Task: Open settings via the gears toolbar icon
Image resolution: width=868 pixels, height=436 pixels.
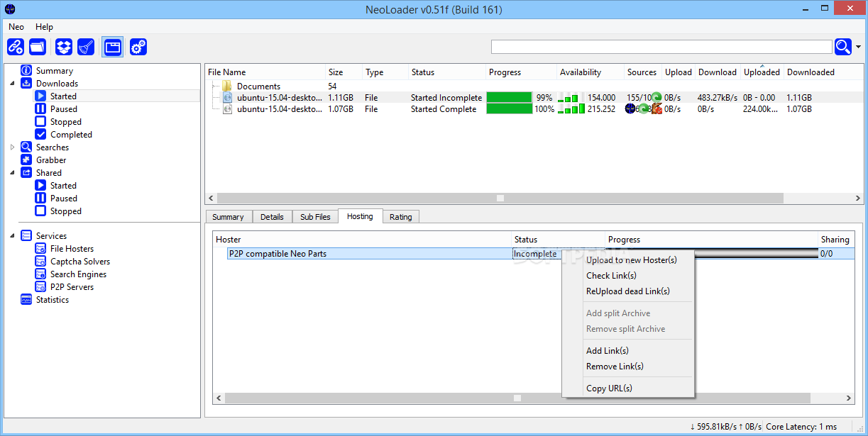Action: 138,47
